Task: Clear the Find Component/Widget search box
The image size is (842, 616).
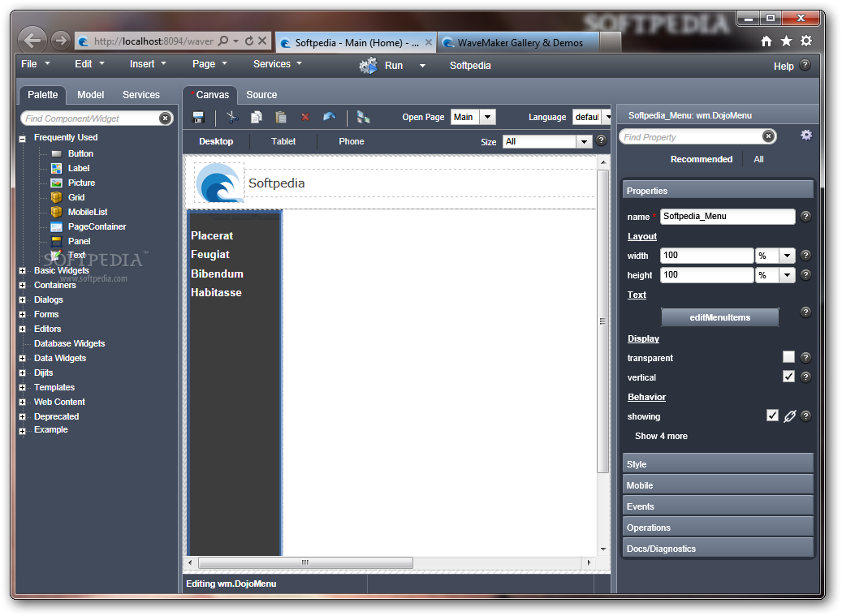Action: [x=165, y=118]
